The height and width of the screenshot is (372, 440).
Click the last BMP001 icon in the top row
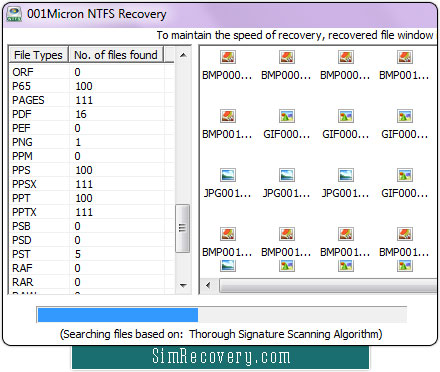pos(405,57)
